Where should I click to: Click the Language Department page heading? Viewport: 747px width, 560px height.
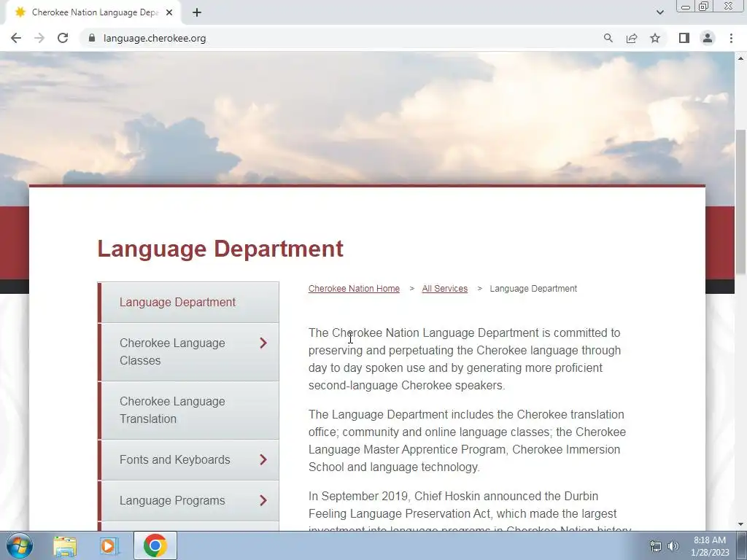point(220,249)
